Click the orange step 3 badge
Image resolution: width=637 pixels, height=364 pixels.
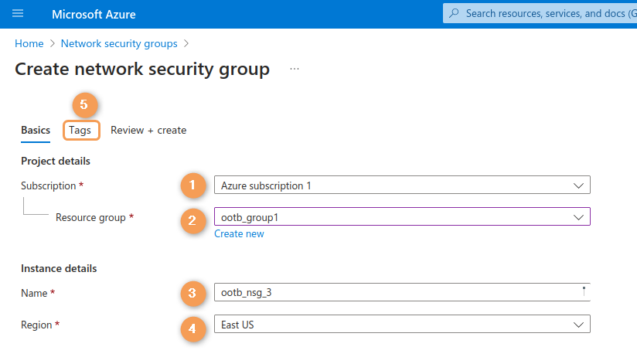193,294
